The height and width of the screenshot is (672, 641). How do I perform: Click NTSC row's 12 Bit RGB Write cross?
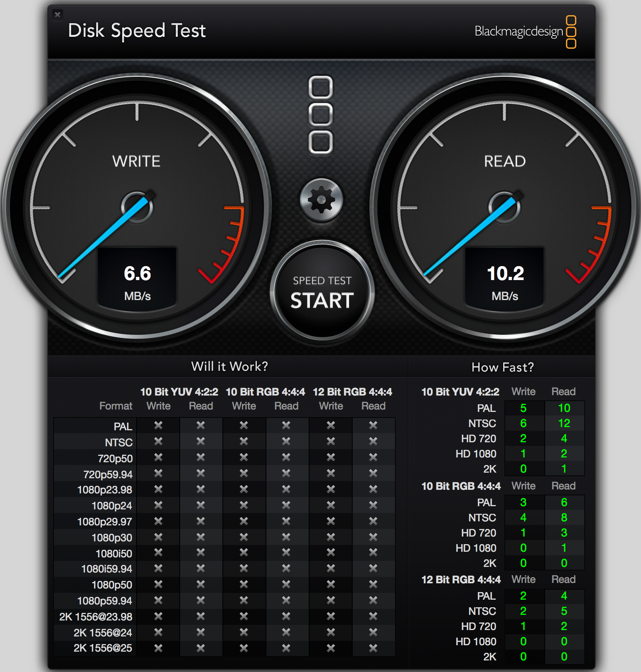coord(331,441)
